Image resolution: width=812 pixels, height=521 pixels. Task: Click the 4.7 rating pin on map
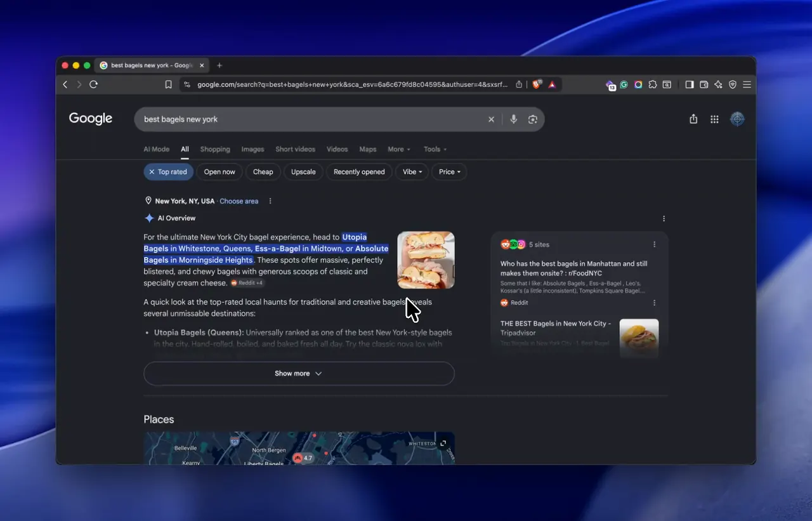(x=303, y=458)
